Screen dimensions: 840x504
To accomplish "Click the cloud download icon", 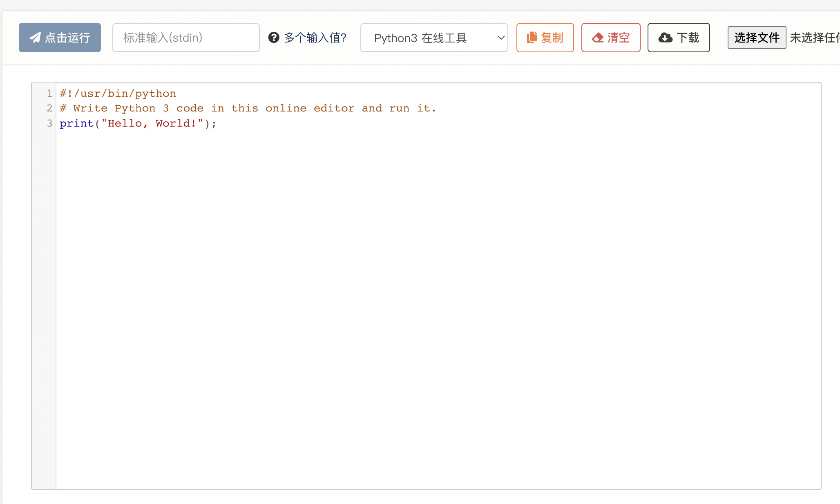I will (x=665, y=38).
